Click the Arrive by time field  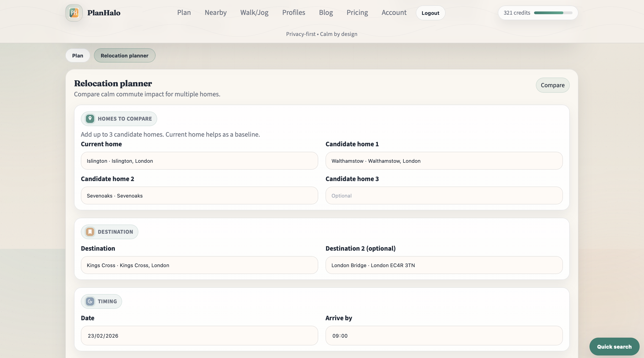pos(444,336)
